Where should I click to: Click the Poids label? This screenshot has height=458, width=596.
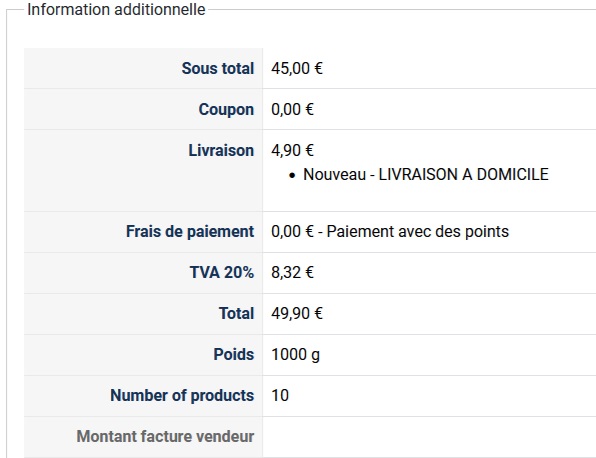tap(234, 354)
